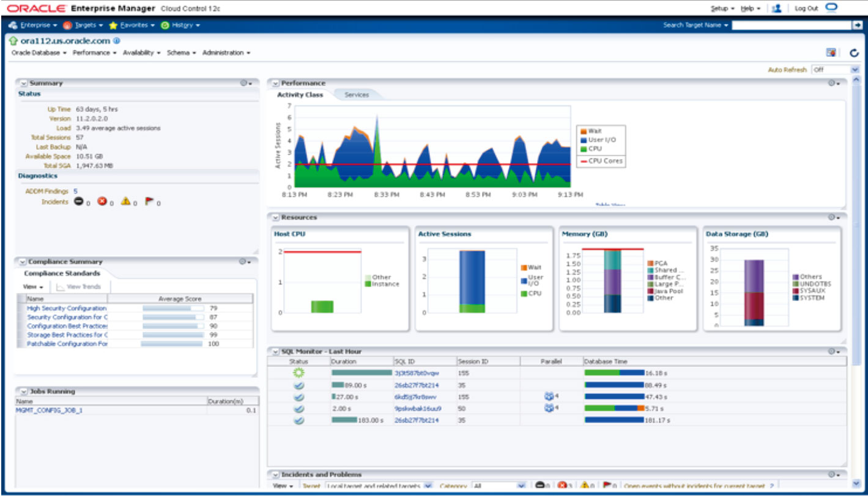Open the Compliance Summary panel gear options
This screenshot has width=868, height=496.
246,261
